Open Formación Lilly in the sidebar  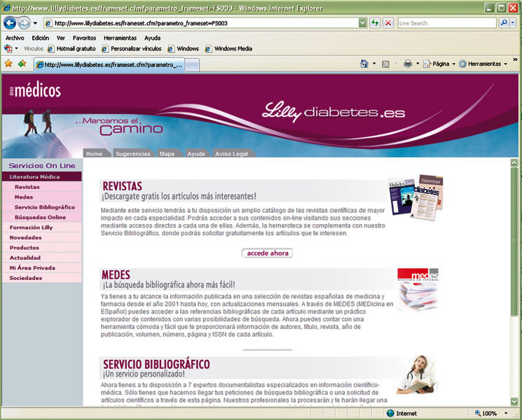click(x=41, y=227)
